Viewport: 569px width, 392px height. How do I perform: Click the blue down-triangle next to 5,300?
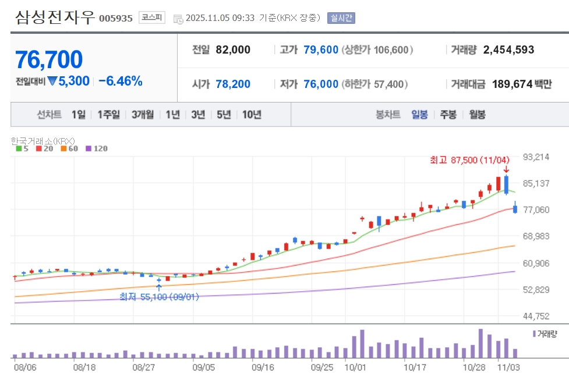52,82
